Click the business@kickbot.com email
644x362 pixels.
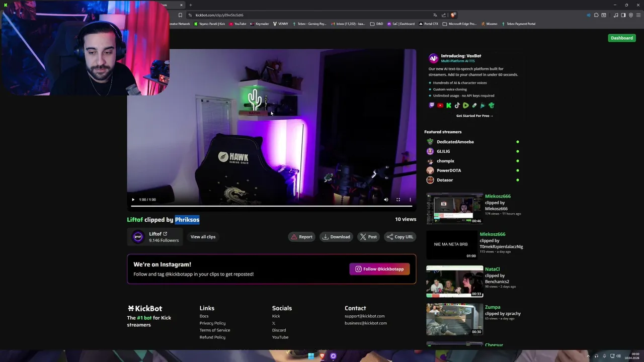click(366, 323)
